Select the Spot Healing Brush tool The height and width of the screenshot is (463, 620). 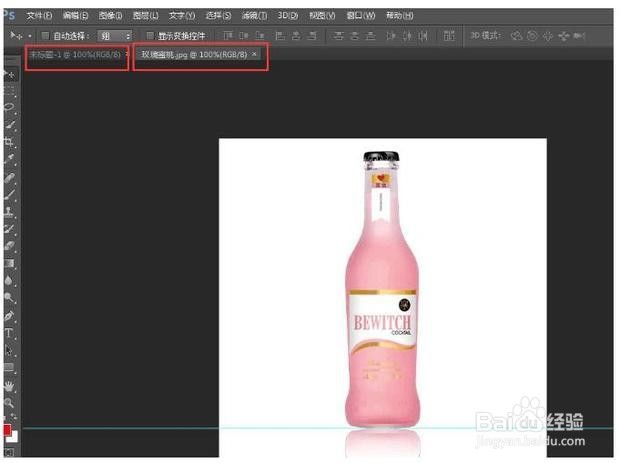point(9,177)
